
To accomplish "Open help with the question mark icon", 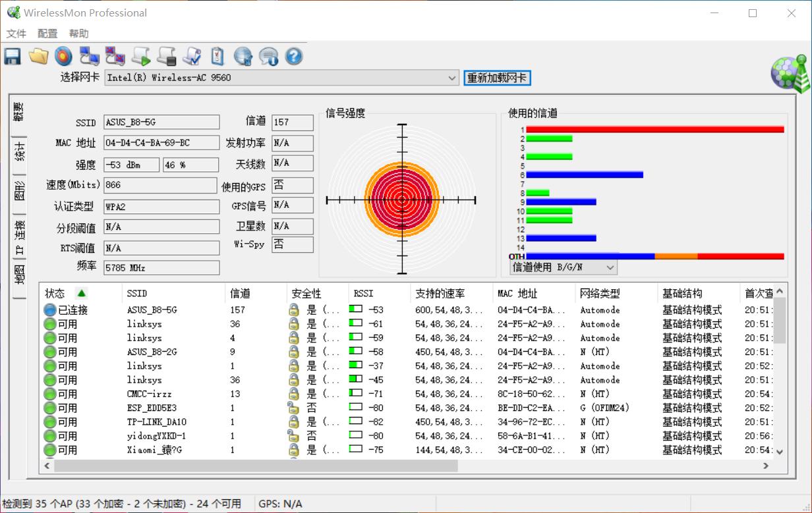I will [293, 56].
